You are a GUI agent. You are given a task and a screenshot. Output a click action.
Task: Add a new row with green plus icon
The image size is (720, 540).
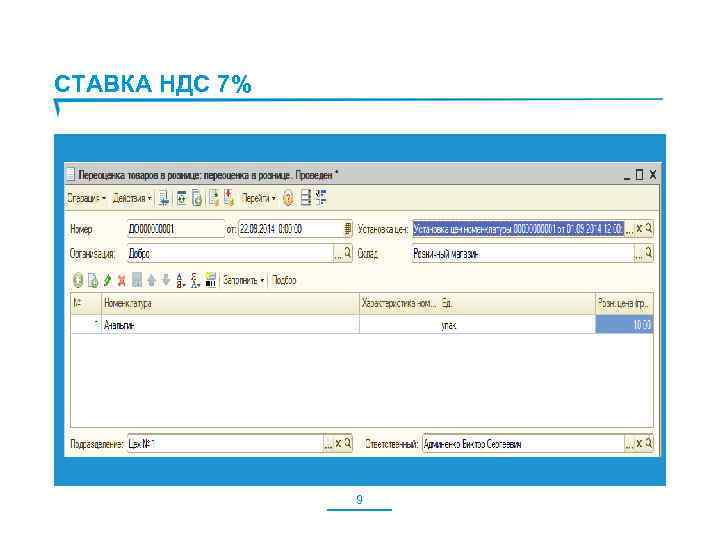[x=78, y=280]
